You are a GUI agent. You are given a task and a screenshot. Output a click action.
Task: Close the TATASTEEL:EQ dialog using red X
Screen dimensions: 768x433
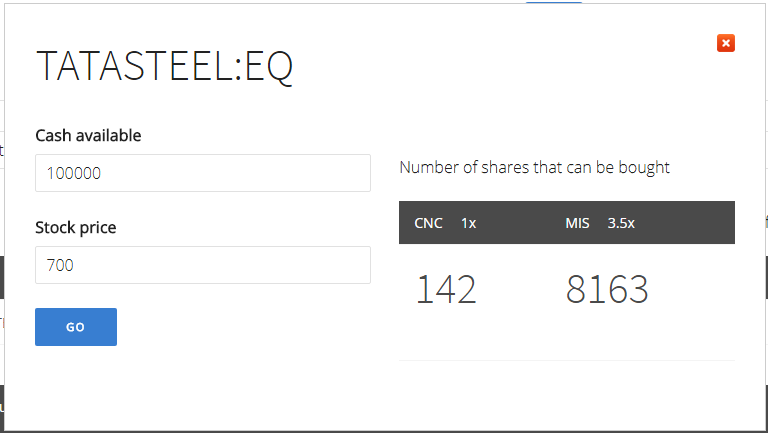tap(725, 43)
